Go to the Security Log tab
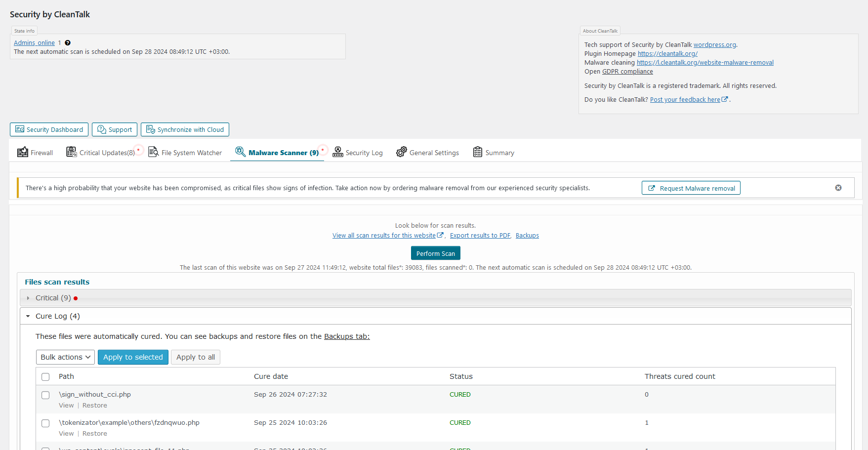868x450 pixels. pos(358,153)
